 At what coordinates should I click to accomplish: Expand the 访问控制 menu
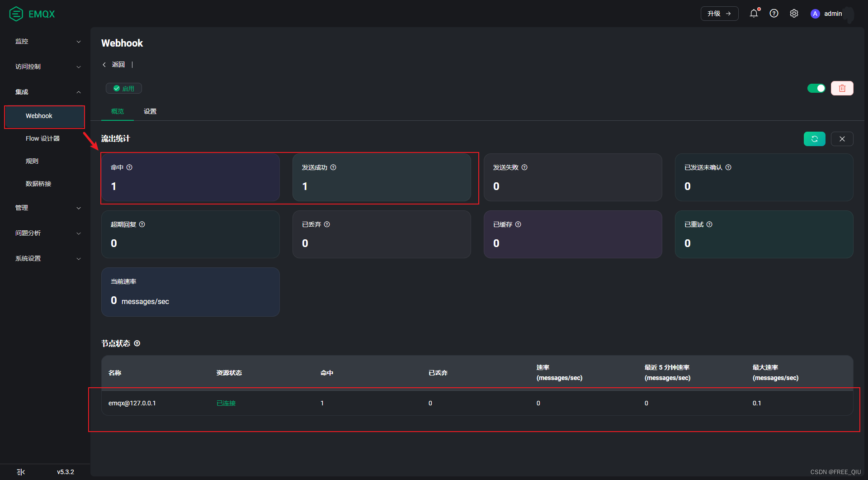45,67
